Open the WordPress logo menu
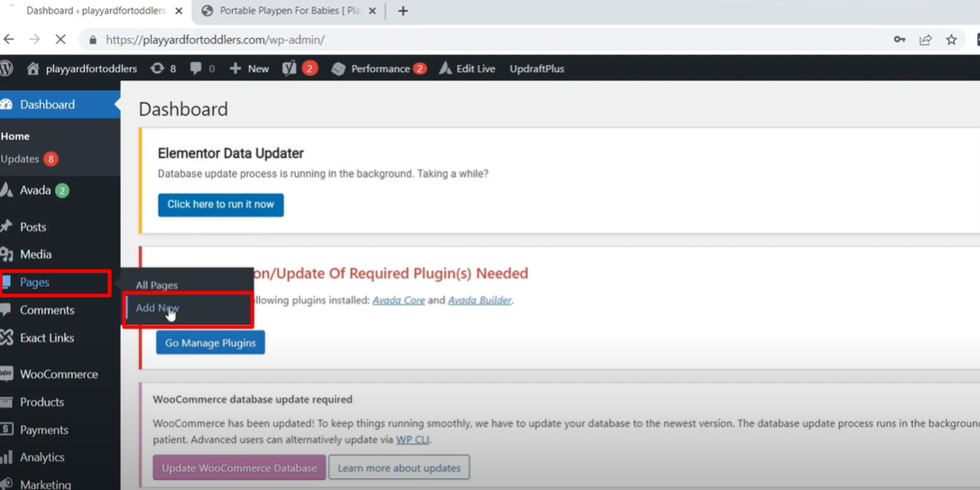Viewport: 980px width, 490px height. pos(6,68)
